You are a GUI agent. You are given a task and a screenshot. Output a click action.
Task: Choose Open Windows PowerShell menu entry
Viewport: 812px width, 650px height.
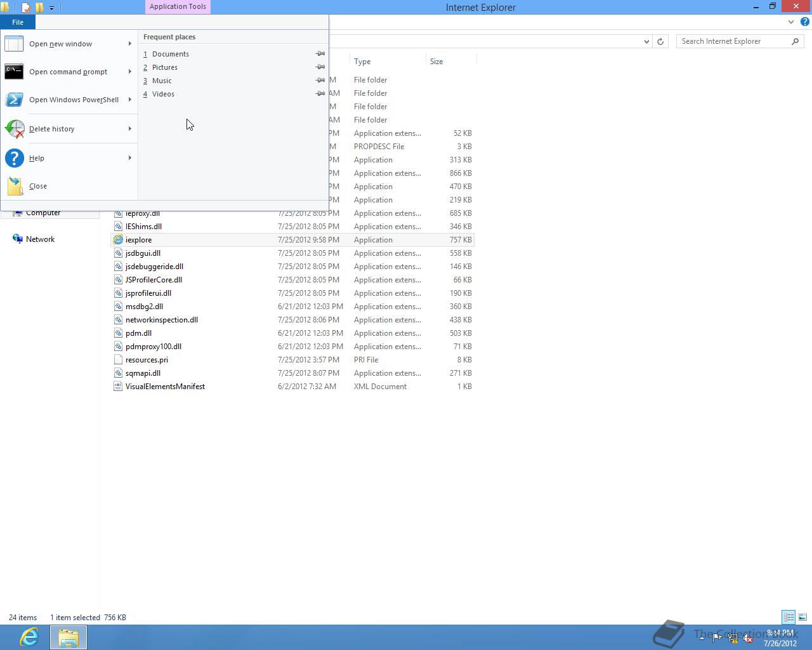click(x=69, y=100)
